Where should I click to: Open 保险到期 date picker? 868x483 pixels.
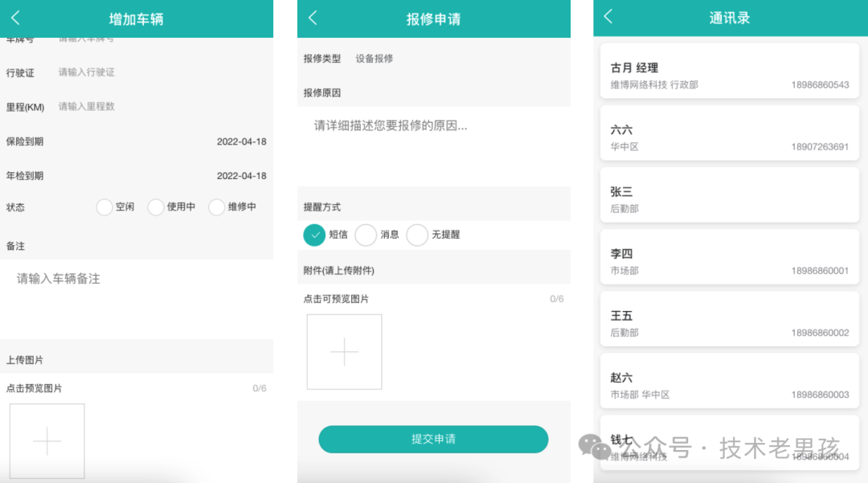[x=241, y=141]
